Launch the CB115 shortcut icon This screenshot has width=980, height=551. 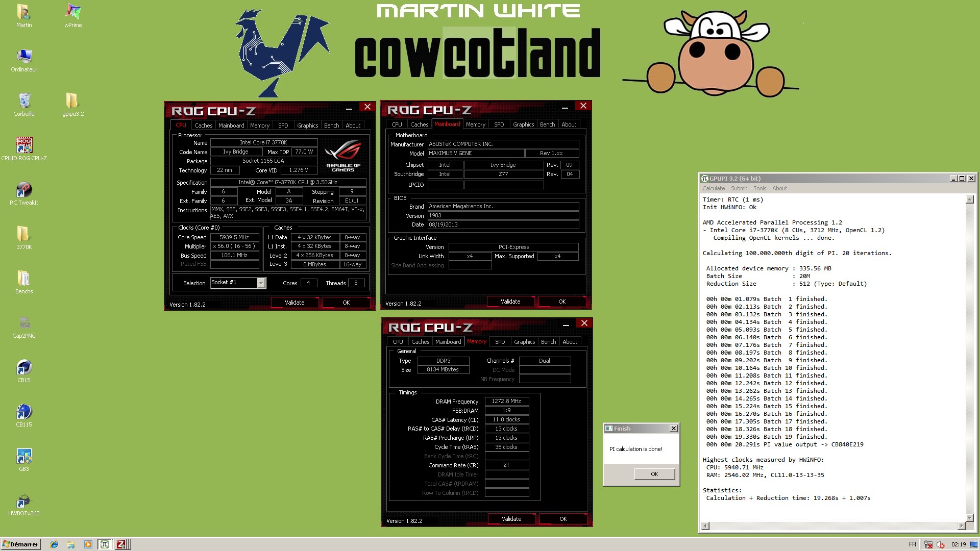click(x=24, y=415)
